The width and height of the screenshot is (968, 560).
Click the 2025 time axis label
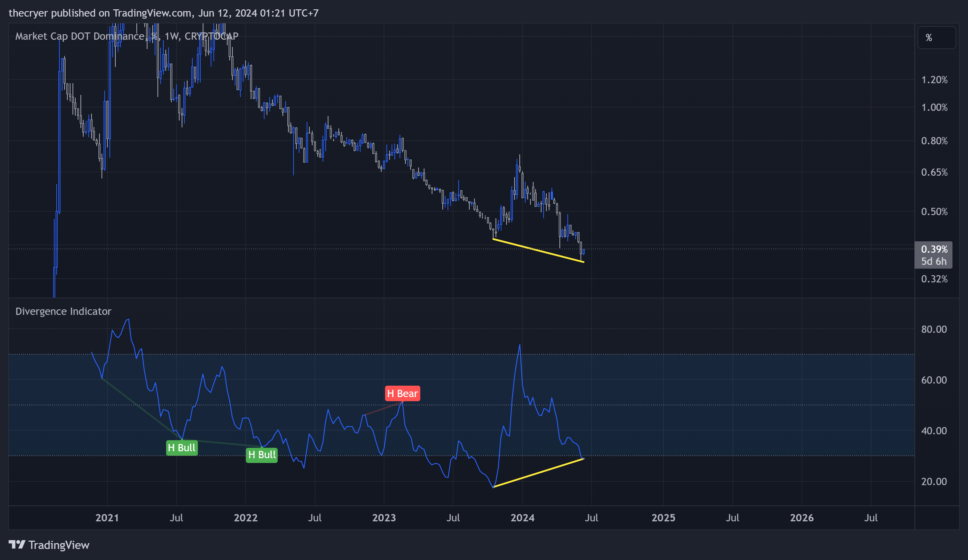(663, 518)
